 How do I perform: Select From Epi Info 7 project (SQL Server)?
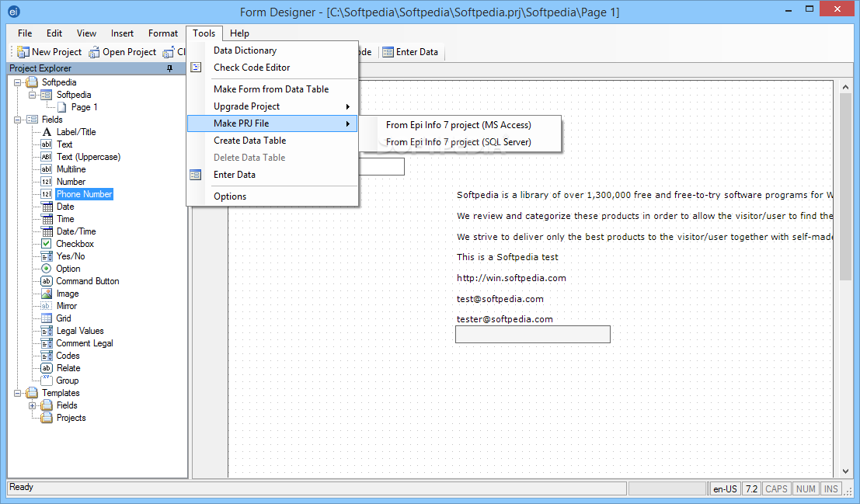click(460, 142)
